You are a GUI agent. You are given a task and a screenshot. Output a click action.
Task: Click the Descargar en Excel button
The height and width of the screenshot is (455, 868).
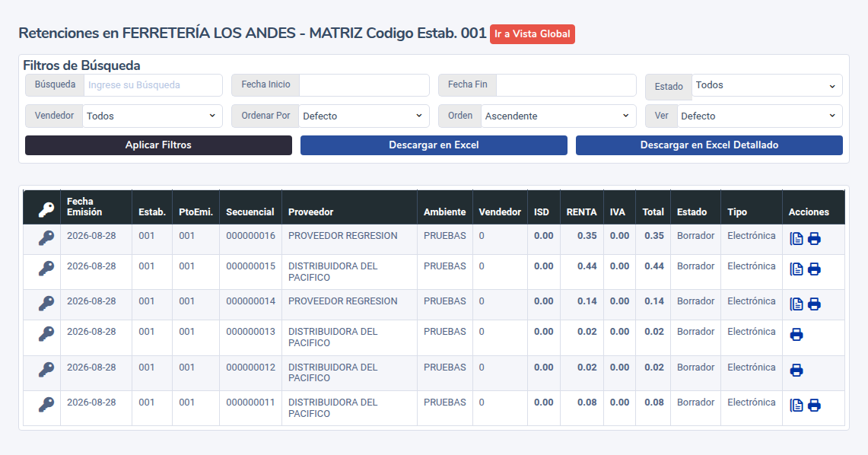434,145
